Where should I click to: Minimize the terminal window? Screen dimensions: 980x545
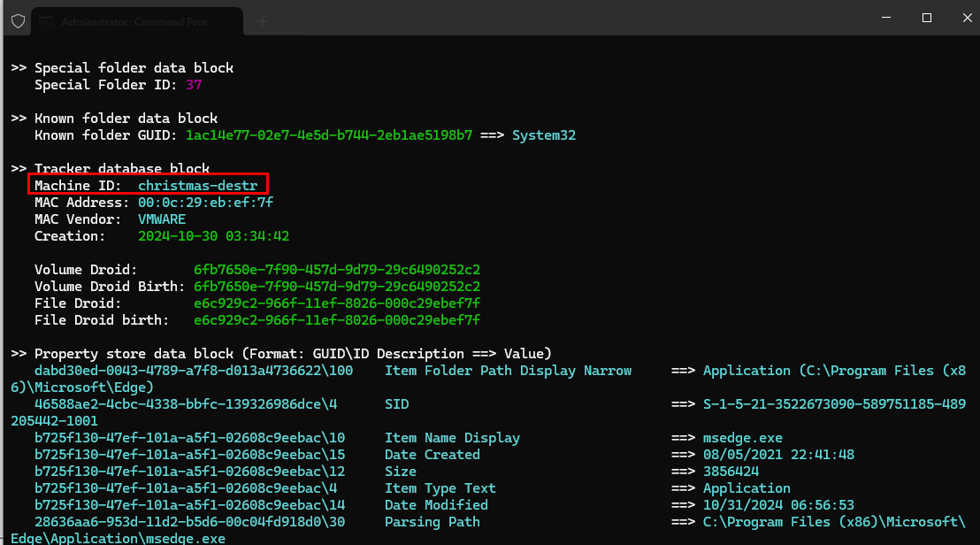point(885,18)
